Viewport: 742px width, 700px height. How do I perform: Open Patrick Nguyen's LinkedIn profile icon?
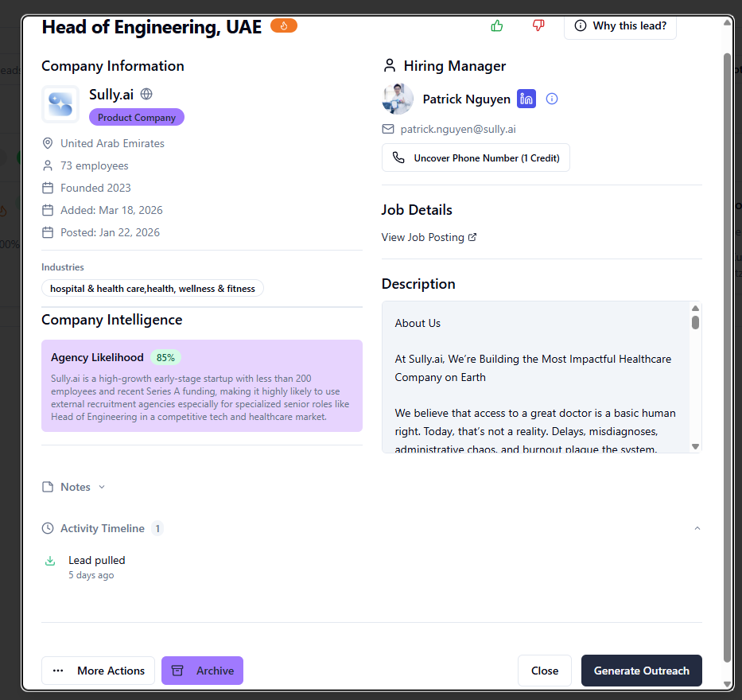526,99
